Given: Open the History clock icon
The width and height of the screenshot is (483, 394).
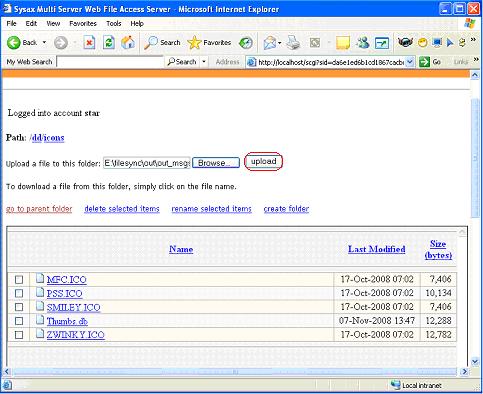Looking at the screenshot, I should 246,43.
